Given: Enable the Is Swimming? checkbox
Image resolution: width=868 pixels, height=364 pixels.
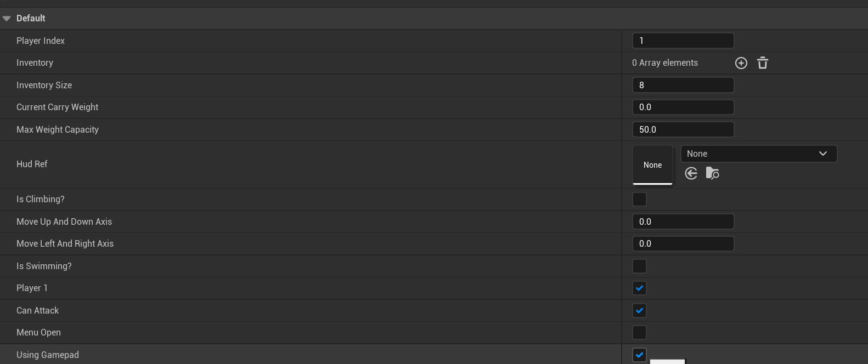Looking at the screenshot, I should coord(639,266).
